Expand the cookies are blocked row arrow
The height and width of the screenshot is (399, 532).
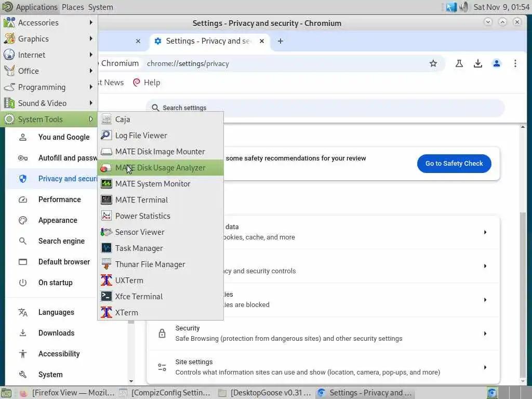(485, 300)
